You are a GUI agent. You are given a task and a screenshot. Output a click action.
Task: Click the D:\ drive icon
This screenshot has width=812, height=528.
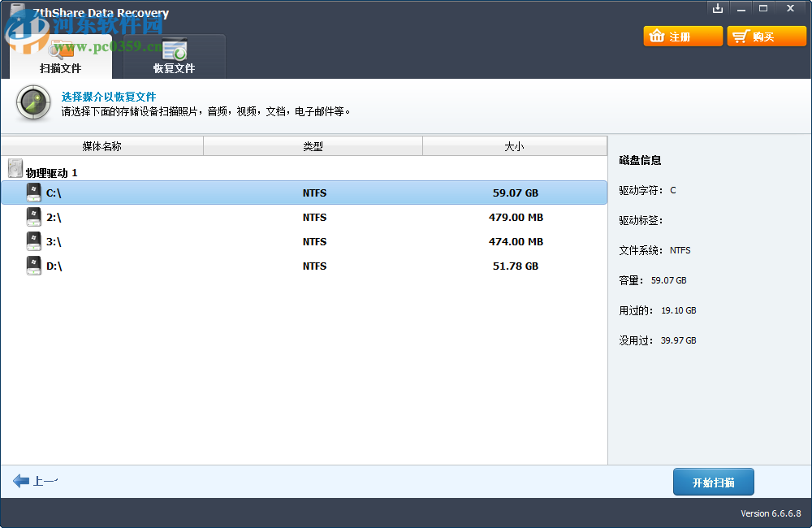click(x=33, y=265)
